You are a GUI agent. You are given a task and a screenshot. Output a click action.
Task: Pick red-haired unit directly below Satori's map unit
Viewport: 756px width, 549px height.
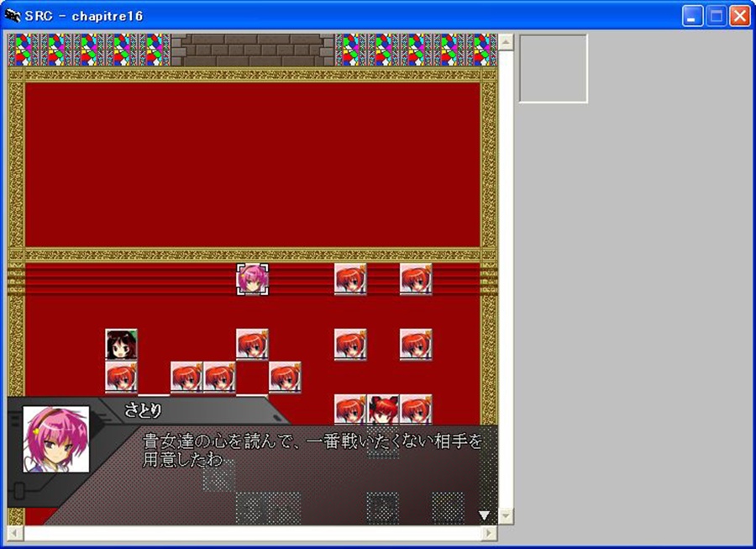click(252, 345)
